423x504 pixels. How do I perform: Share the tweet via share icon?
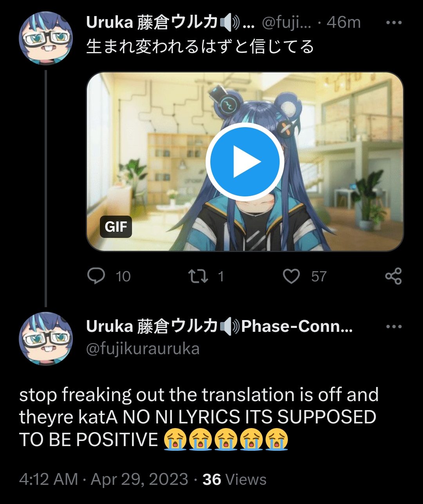click(394, 276)
